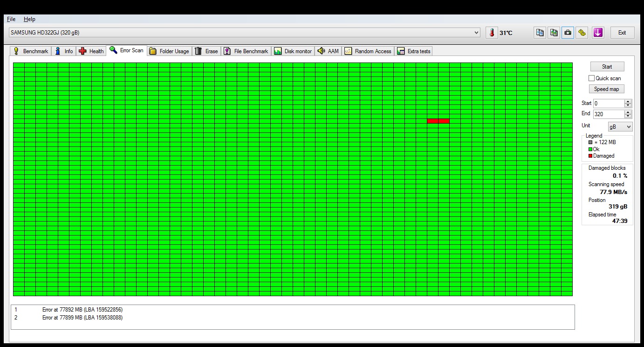Open the File Benchmark tab
Viewport: 644px width, 347px height.
pos(246,51)
